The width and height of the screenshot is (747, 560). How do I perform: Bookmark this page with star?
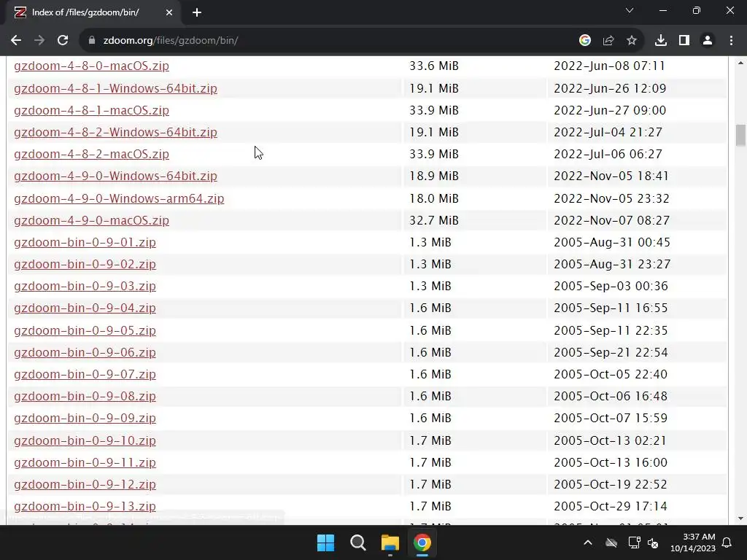[632, 41]
